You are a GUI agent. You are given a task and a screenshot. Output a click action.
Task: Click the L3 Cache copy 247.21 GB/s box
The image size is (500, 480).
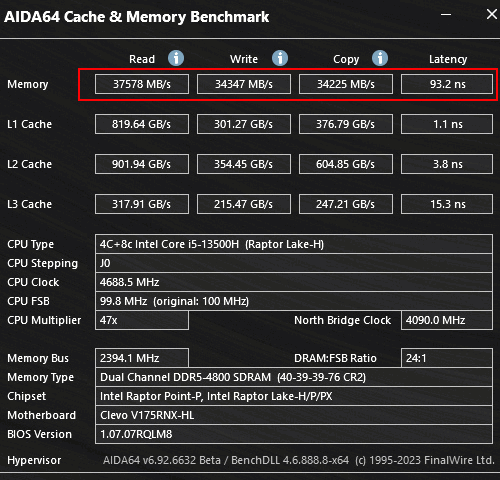point(346,204)
